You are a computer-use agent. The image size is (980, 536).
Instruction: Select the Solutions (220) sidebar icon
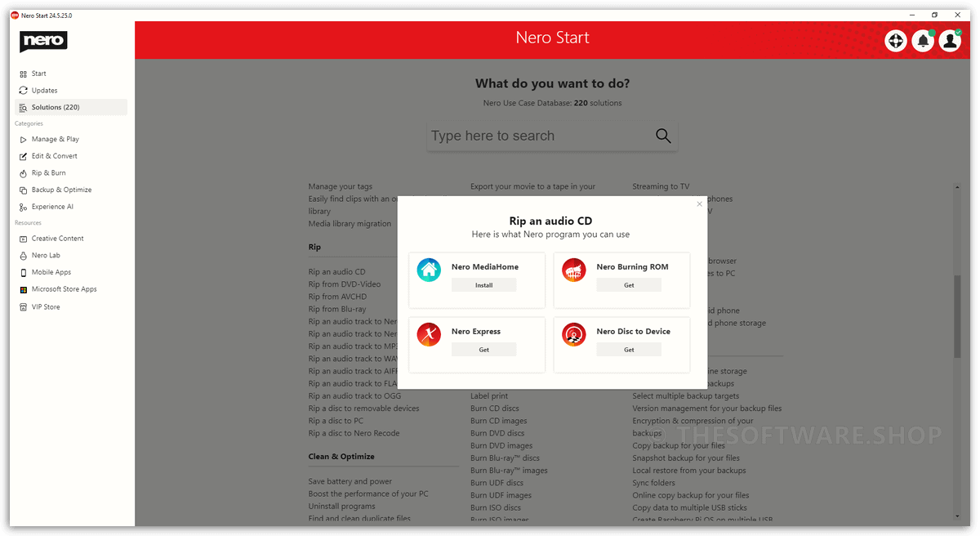(24, 108)
